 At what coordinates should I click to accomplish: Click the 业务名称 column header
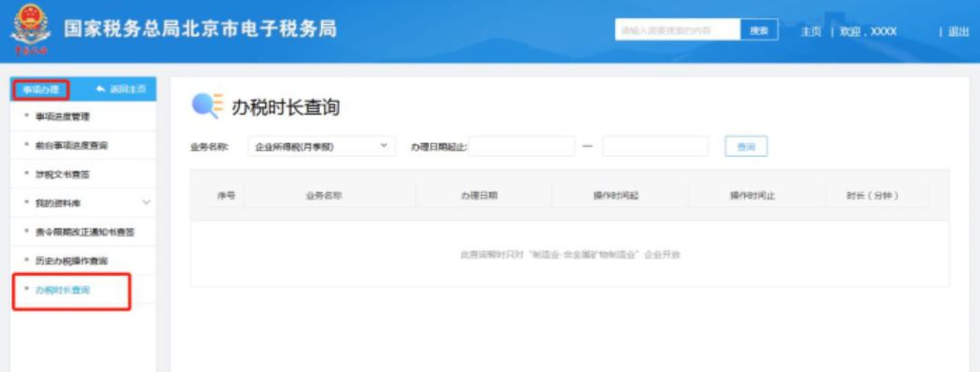[x=324, y=196]
